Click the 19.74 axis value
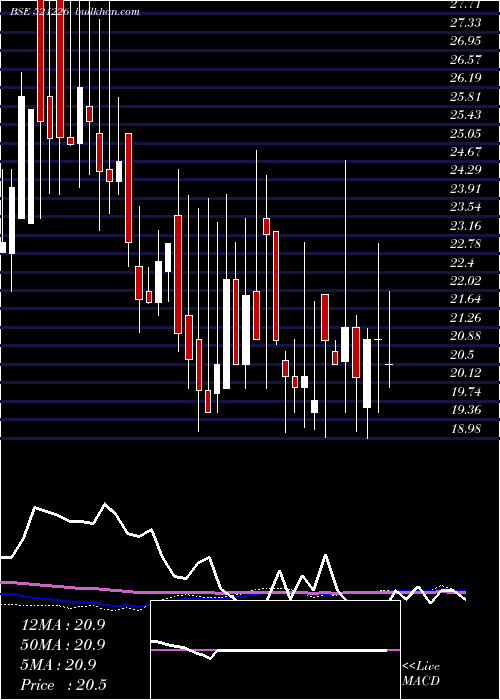Screen dimensions: 500x700 [465, 392]
